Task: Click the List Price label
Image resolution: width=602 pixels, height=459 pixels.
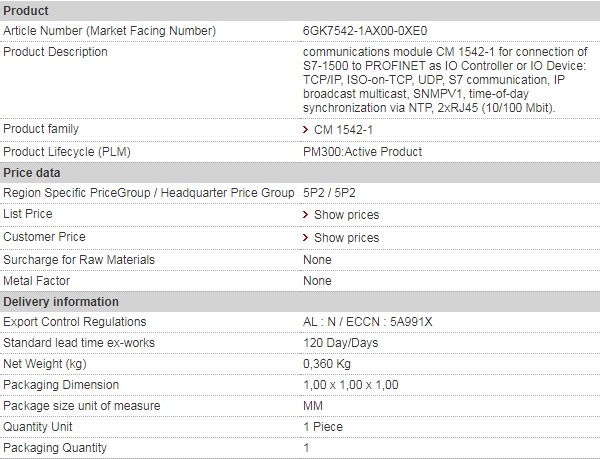Action: pyautogui.click(x=28, y=214)
